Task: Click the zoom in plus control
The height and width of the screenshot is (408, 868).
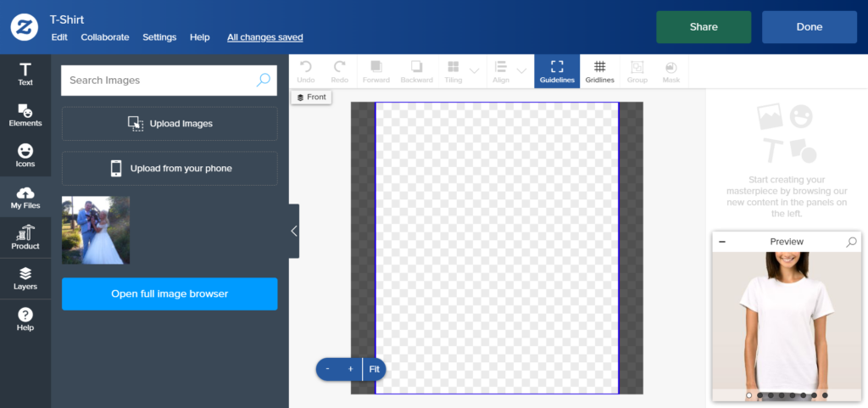Action: coord(350,369)
